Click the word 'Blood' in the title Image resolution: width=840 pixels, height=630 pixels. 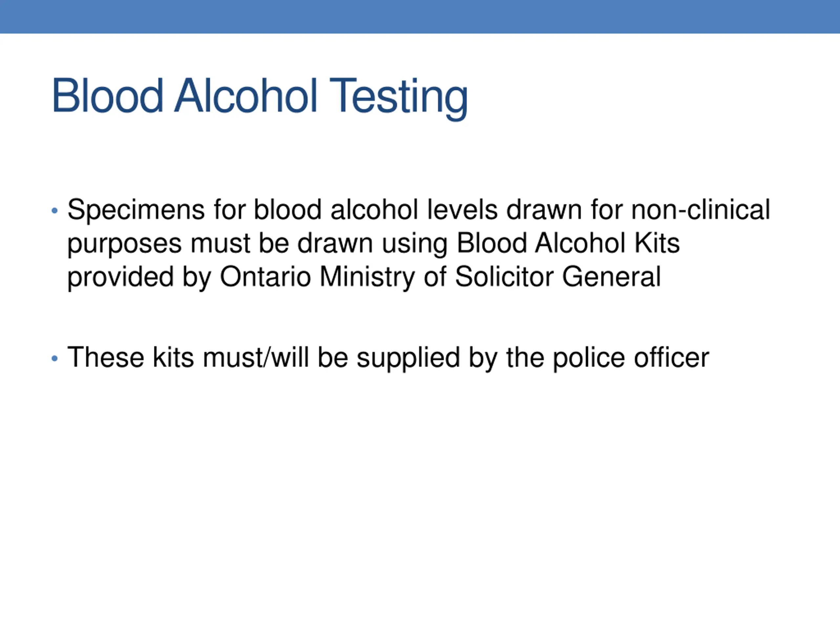tap(108, 96)
